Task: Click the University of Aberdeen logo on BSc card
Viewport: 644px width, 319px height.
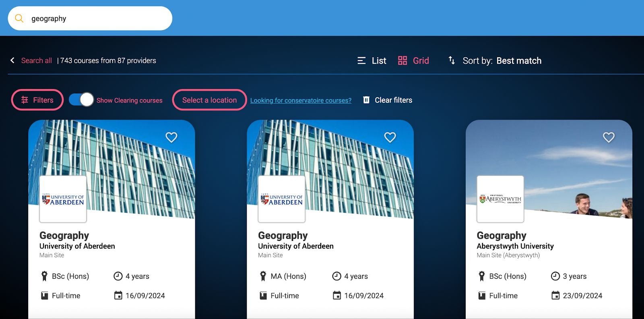Action: point(63,199)
